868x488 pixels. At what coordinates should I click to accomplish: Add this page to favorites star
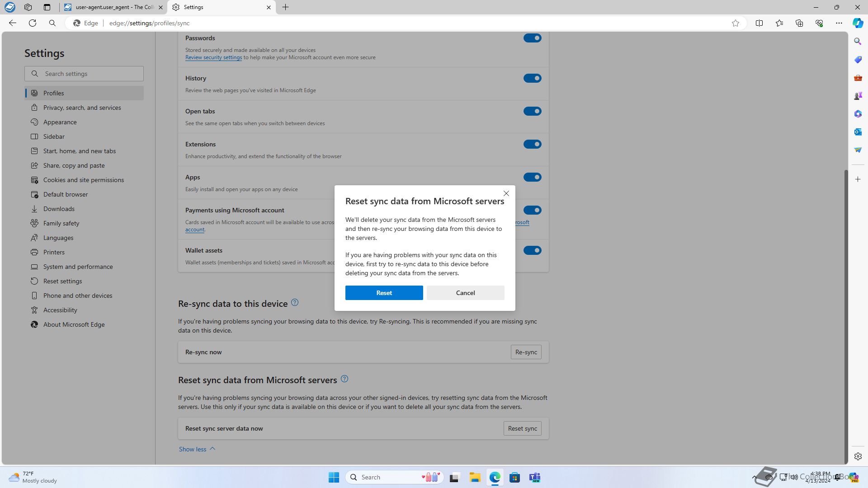click(x=736, y=23)
